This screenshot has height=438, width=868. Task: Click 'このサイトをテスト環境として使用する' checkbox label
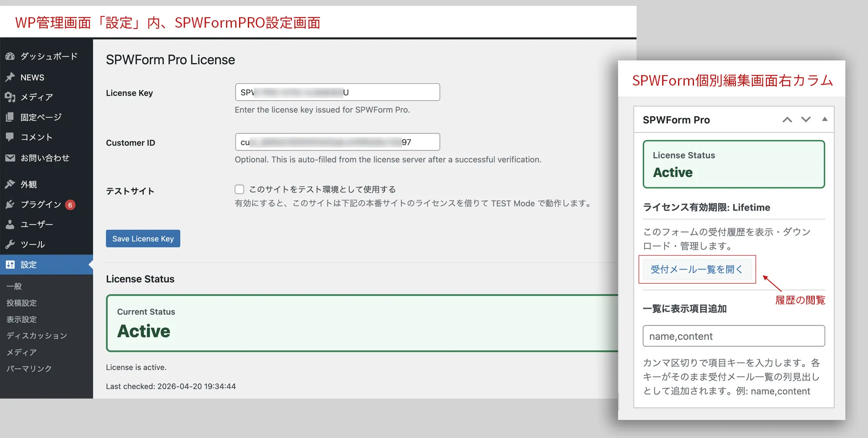(x=322, y=189)
